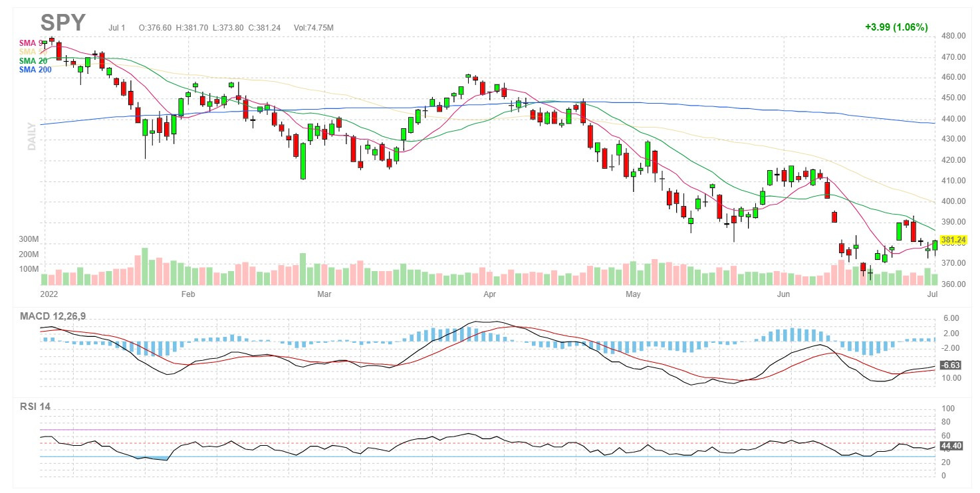Image resolution: width=980 pixels, height=493 pixels.
Task: Select the Jul 1 date label
Action: pos(117,28)
